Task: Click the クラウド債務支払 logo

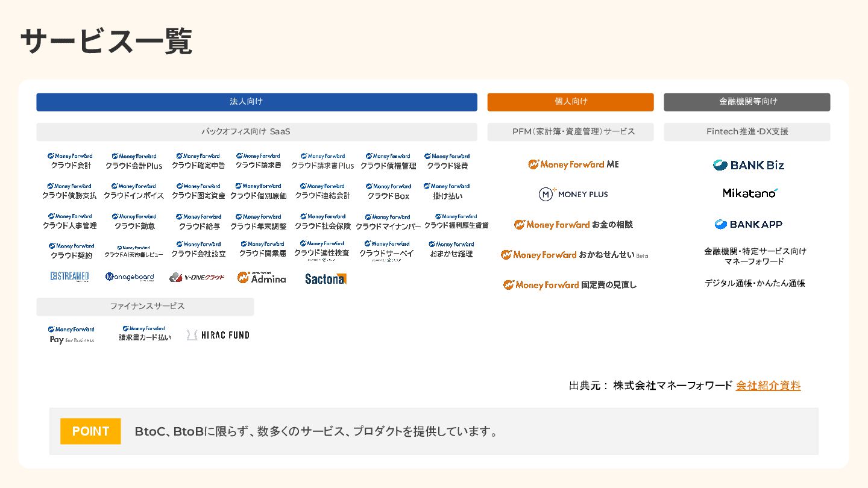Action: click(69, 191)
